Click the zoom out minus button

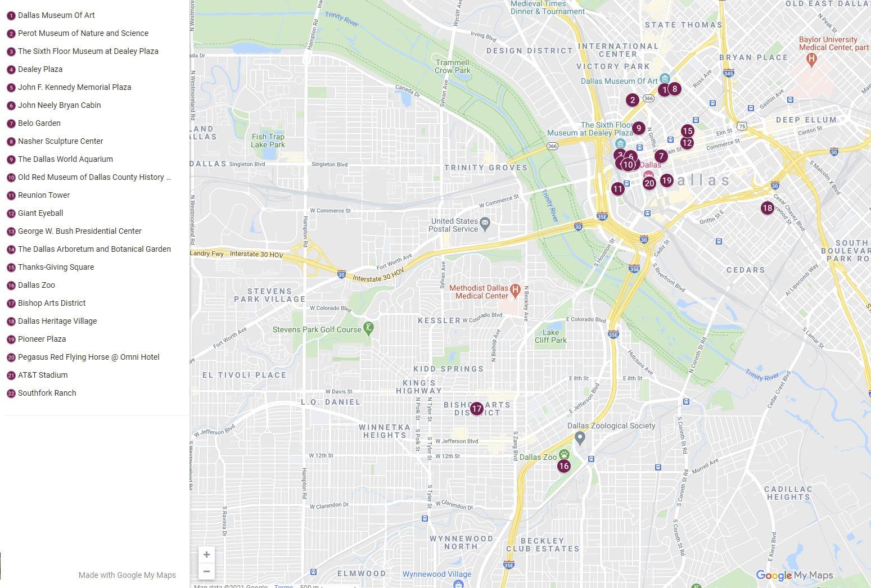tap(206, 572)
